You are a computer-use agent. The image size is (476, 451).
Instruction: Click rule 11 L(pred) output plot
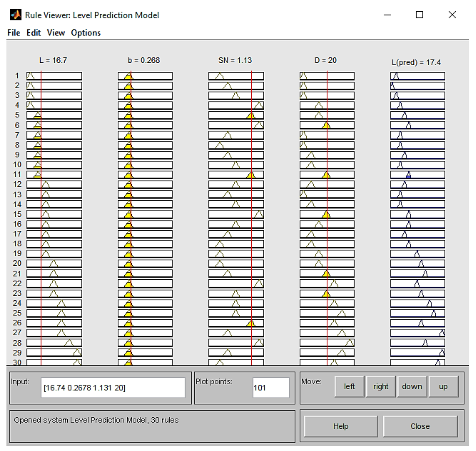click(x=418, y=175)
